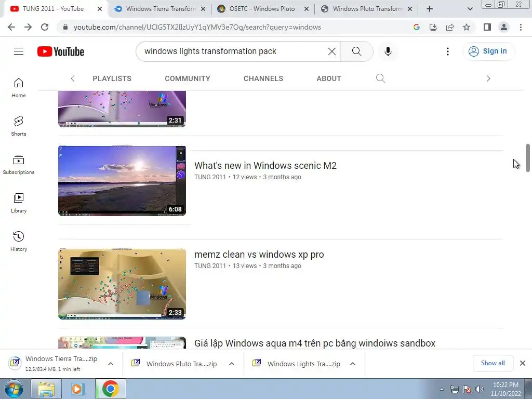Open History in sidebar

pos(19,241)
